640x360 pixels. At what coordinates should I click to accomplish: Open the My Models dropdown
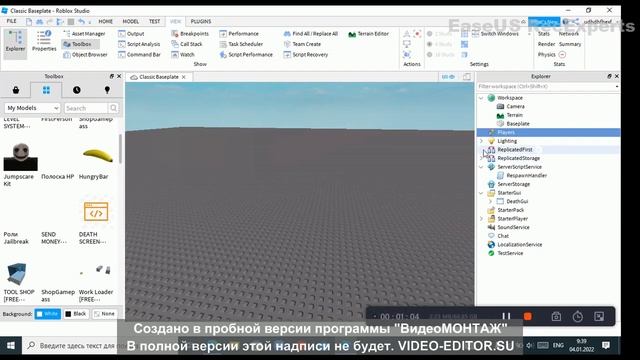[33, 108]
